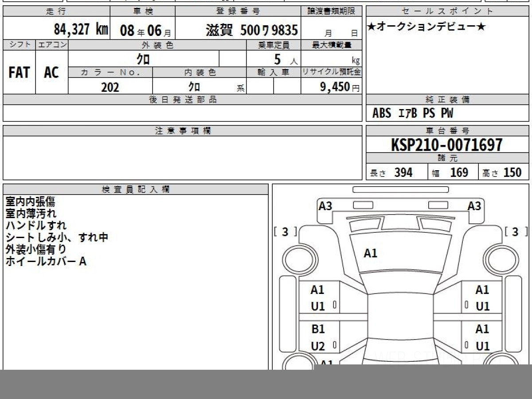
Task: Click the ホイールカバー A inspector note
Action: pos(46,262)
